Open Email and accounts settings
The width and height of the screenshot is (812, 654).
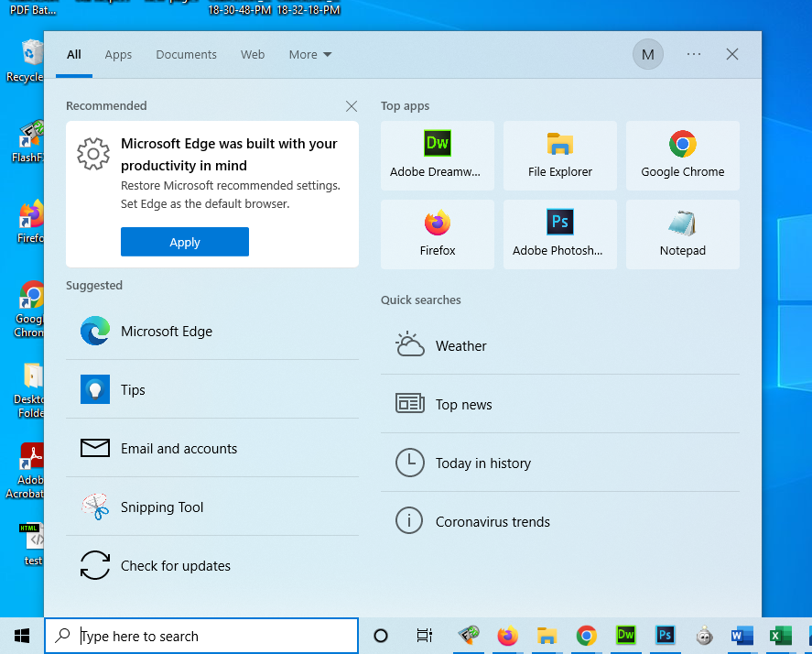(x=212, y=448)
